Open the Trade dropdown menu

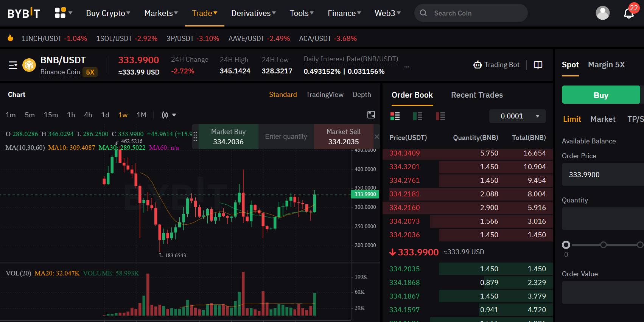tap(205, 13)
